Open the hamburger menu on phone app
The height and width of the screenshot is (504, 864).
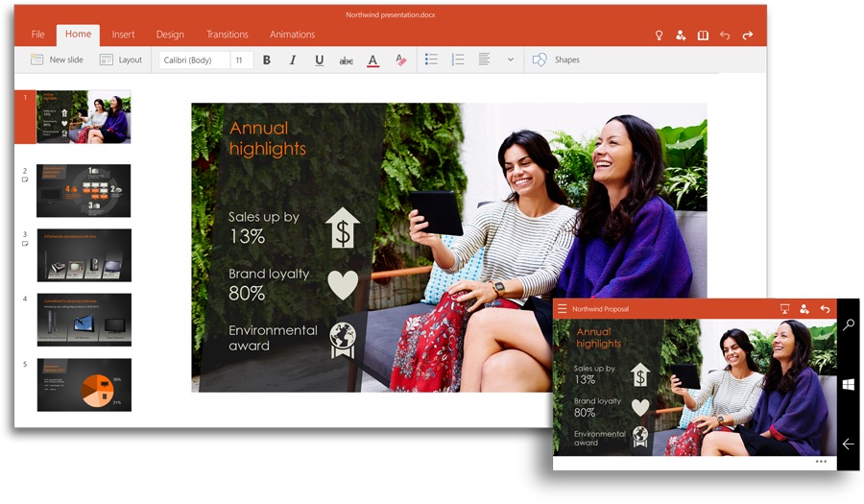click(x=563, y=309)
